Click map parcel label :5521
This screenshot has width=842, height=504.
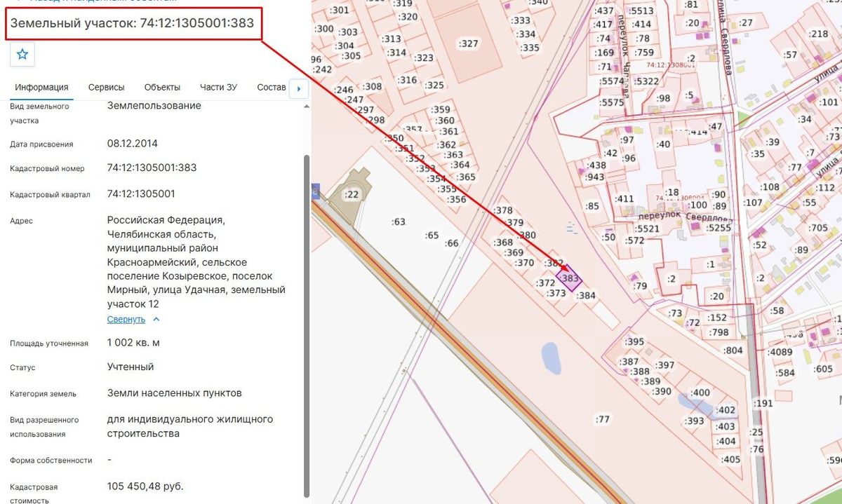[x=646, y=229]
